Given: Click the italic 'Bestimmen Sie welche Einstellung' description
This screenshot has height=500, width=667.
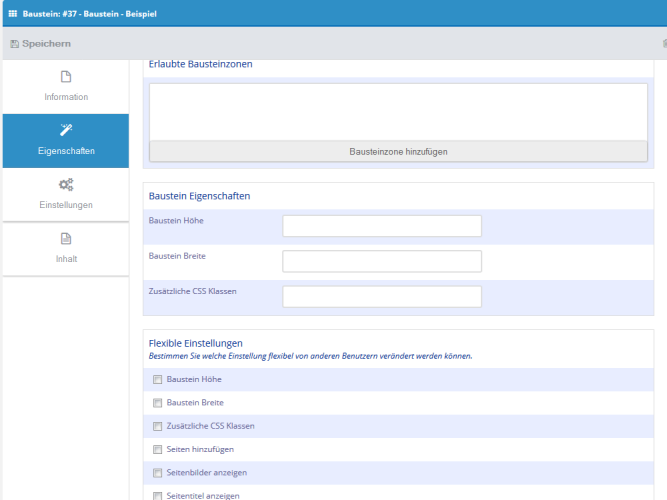Looking at the screenshot, I should pos(310,356).
